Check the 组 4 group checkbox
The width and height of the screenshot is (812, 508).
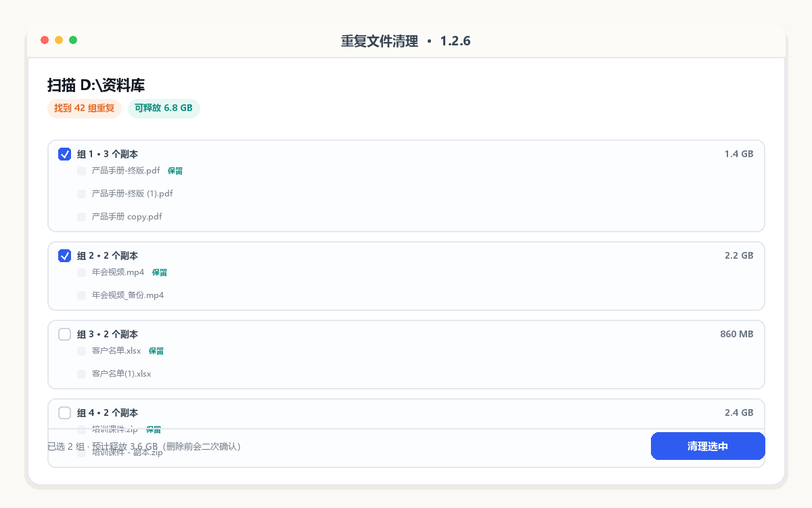click(x=65, y=412)
